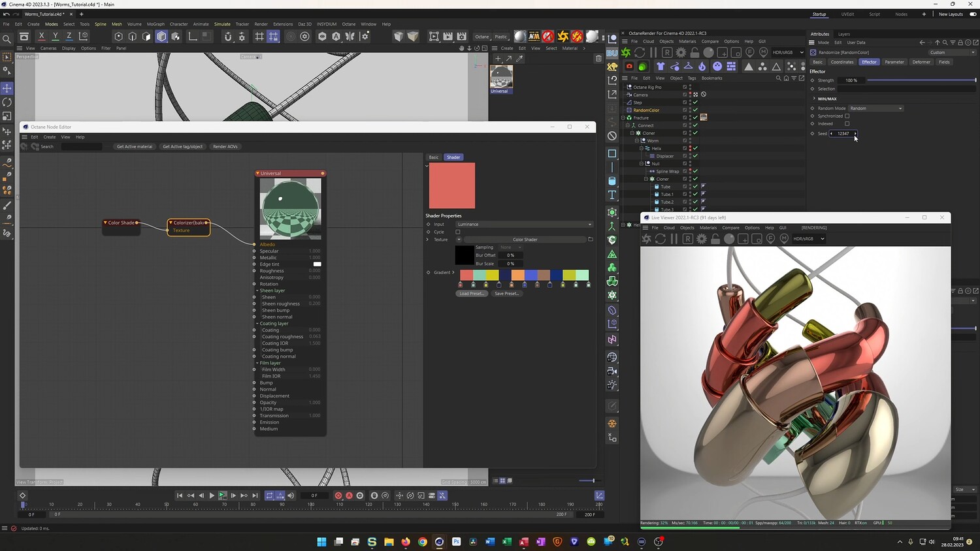The height and width of the screenshot is (551, 980).
Task: Click the Live Viewer pause render icon
Action: tap(674, 239)
